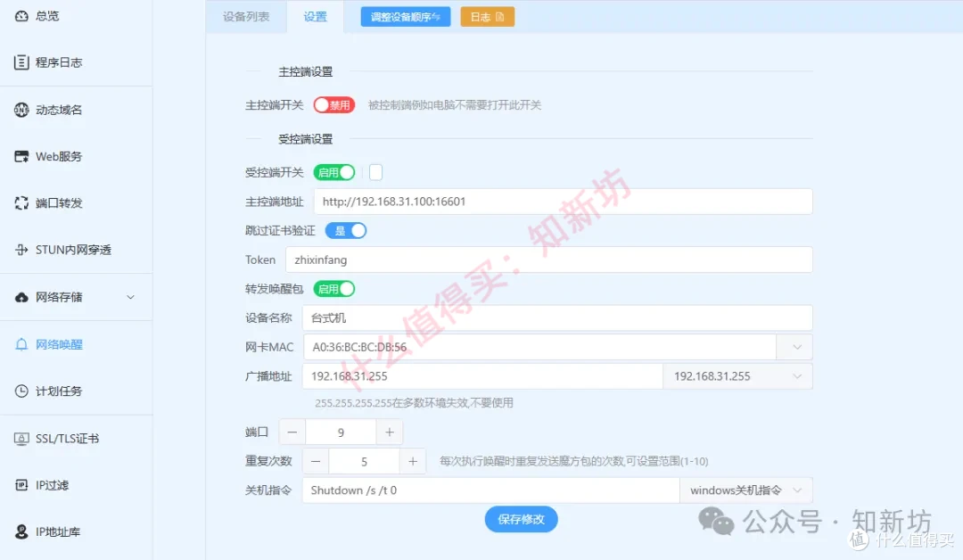963x560 pixels.
Task: Click the 网络唤醒 bell icon
Action: point(21,344)
